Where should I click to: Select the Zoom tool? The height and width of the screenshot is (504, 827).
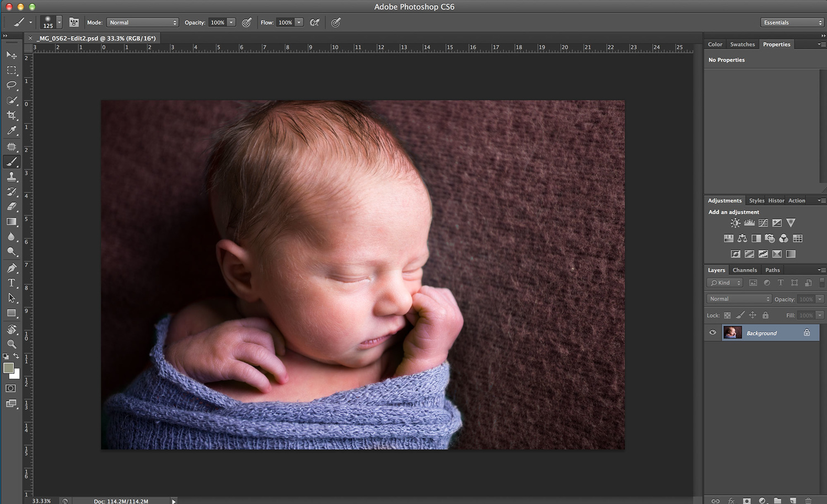point(12,344)
